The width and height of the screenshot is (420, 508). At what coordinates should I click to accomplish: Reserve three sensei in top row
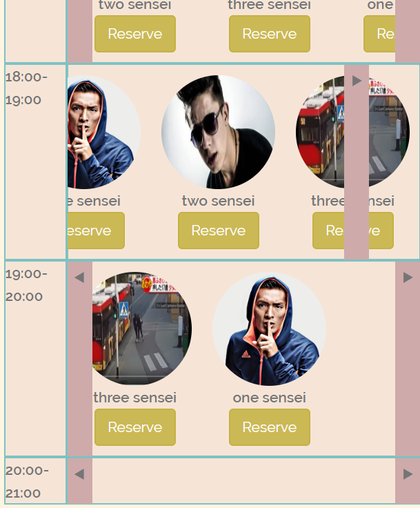pyautogui.click(x=270, y=34)
